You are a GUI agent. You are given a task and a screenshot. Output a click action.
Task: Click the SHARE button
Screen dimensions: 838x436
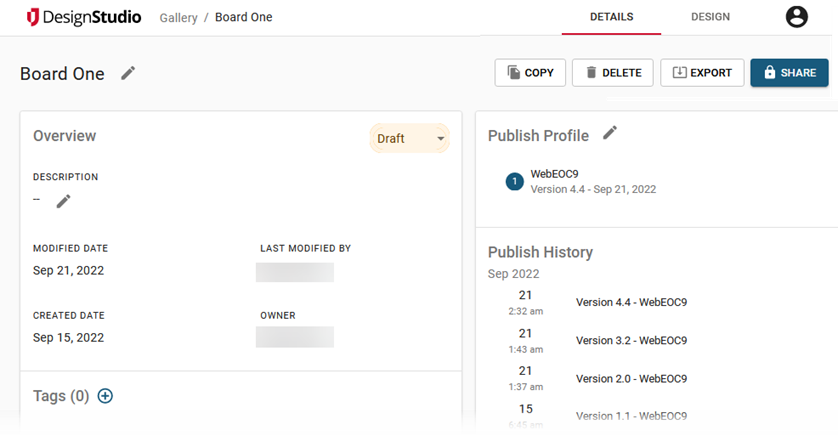(789, 73)
